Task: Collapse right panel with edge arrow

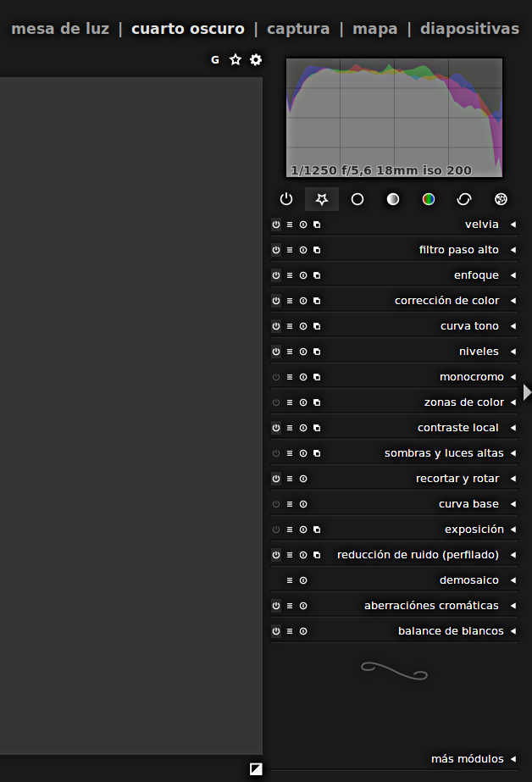Action: 527,392
